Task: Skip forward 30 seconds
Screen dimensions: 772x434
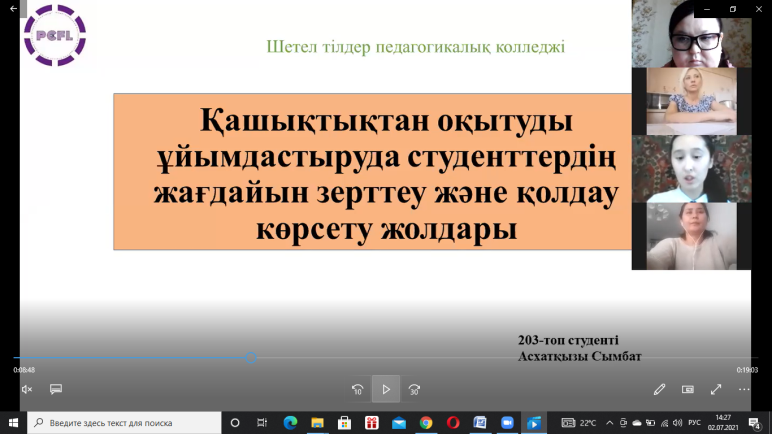Action: pos(415,389)
